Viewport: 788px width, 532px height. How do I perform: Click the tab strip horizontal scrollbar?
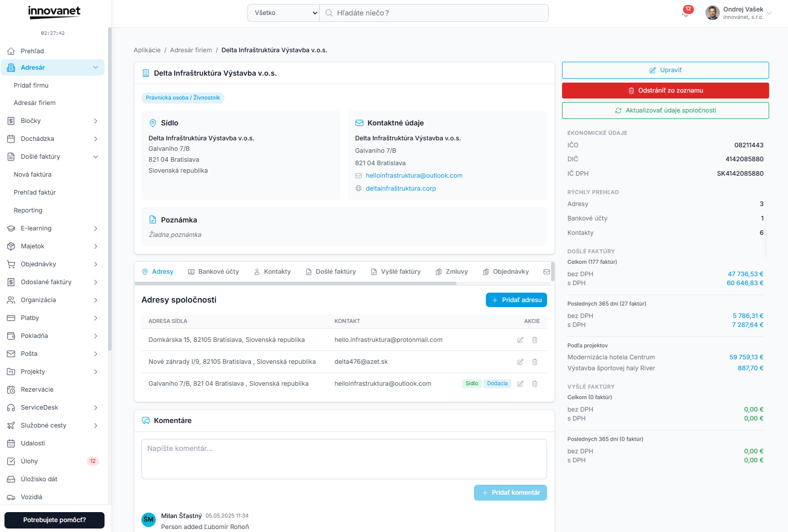pos(295,284)
